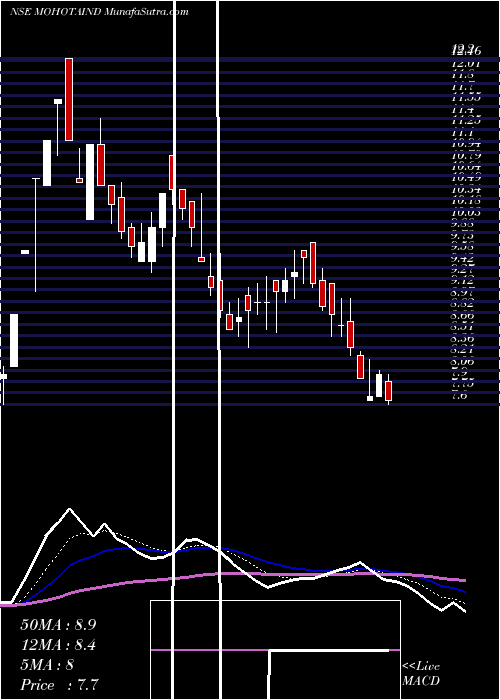Click the 10.94 price axis label

[466, 144]
